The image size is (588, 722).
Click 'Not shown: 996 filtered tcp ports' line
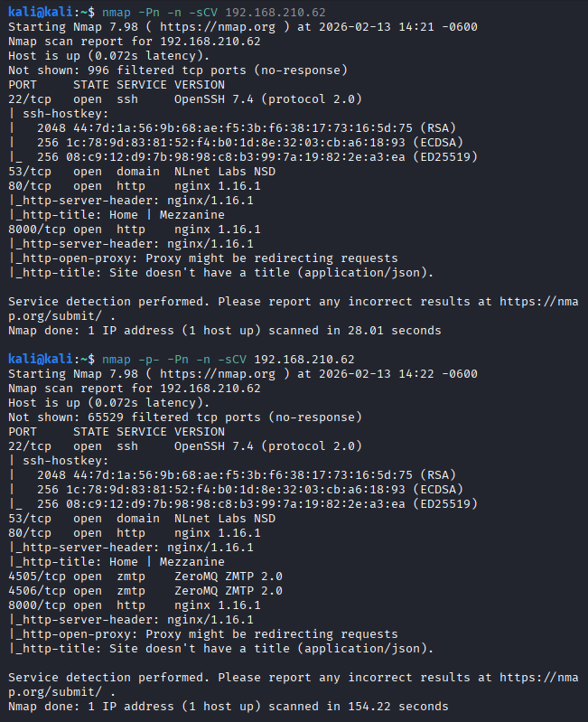178,70
